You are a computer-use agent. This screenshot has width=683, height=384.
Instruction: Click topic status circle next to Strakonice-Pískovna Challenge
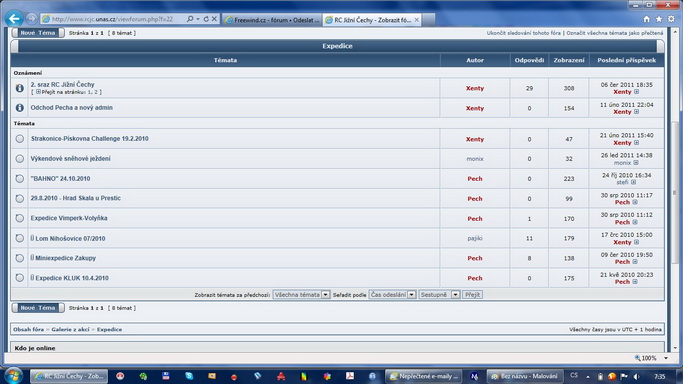coord(20,138)
